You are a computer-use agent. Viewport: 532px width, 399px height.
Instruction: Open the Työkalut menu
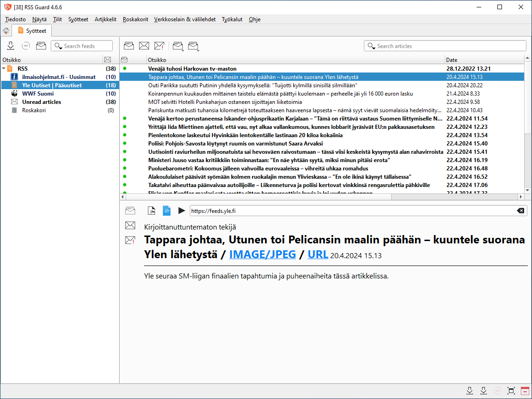pyautogui.click(x=232, y=19)
